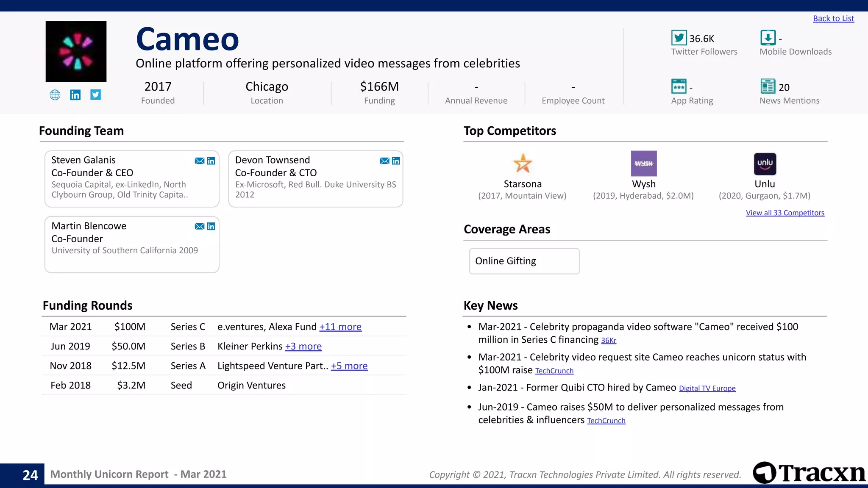Open Devon Townsend's LinkedIn icon
868x488 pixels.
coord(396,161)
